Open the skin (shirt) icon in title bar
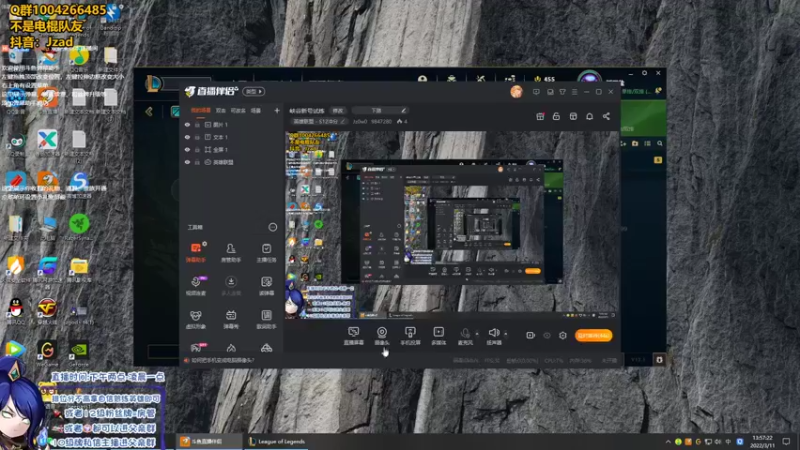Image resolution: width=800 pixels, height=450 pixels. pos(562,92)
